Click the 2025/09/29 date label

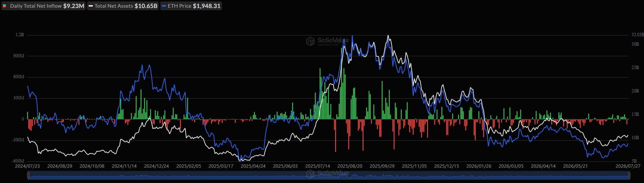pos(382,166)
